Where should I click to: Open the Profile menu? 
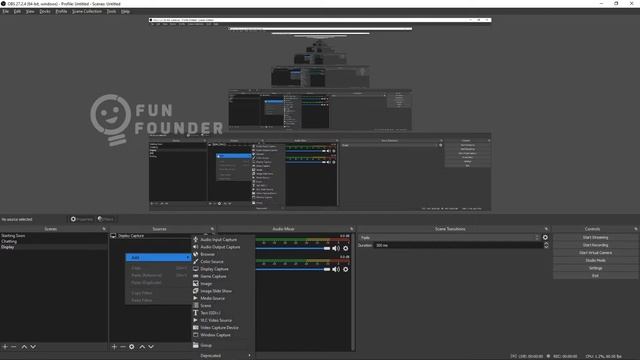61,11
